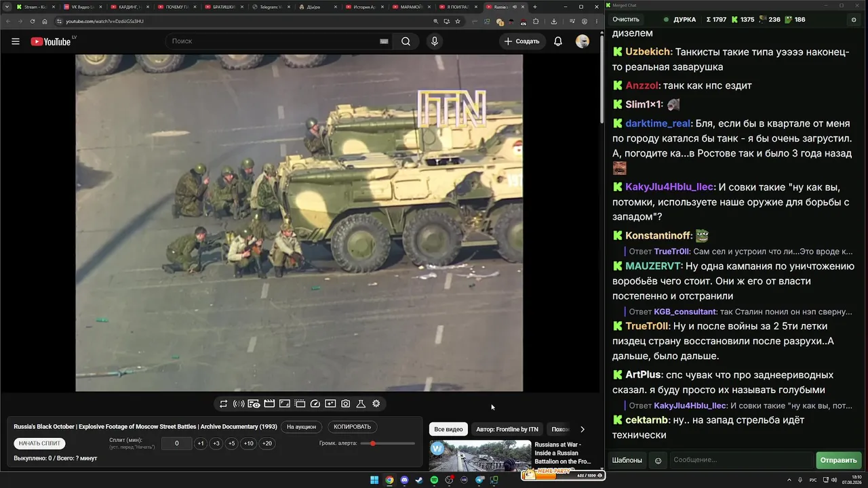Click the Отправить send button
Image resolution: width=868 pixels, height=488 pixels.
click(x=839, y=460)
